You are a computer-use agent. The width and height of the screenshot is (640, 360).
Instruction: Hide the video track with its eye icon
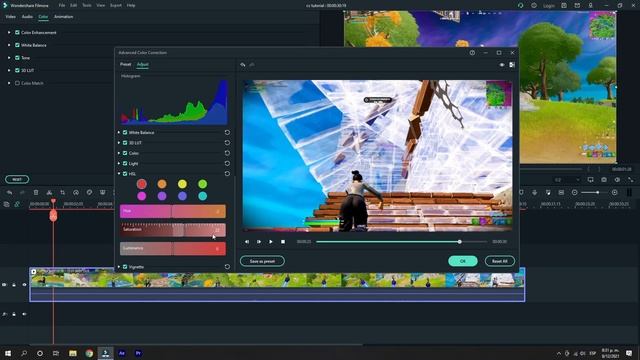24,284
